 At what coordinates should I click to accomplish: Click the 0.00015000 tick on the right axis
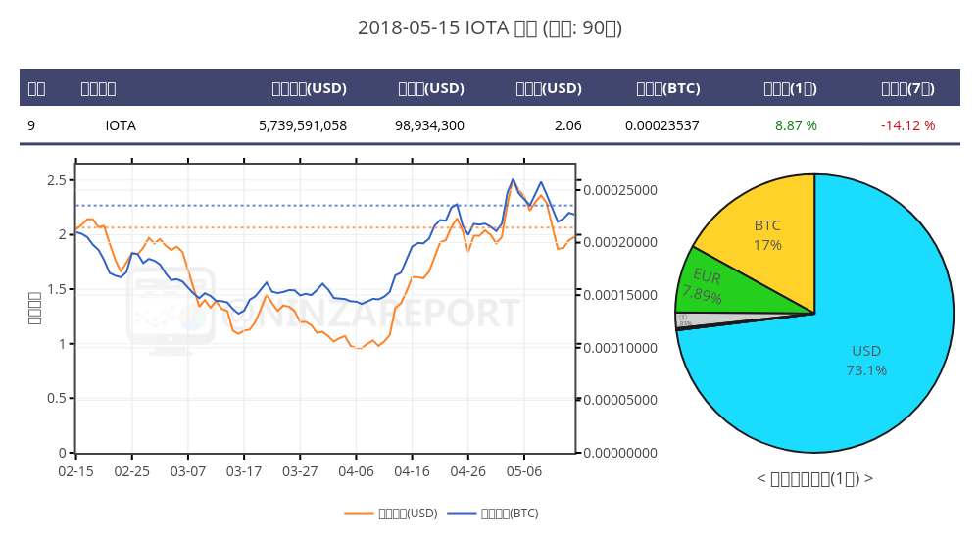[x=620, y=295]
